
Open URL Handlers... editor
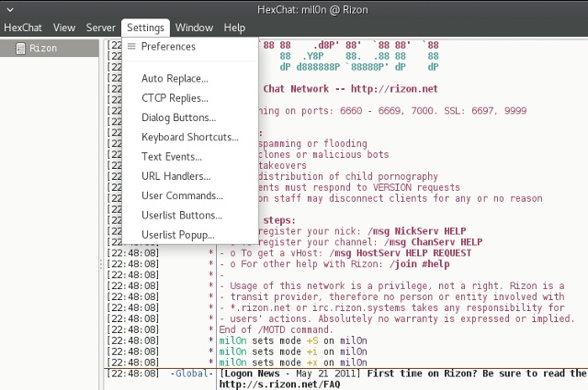[x=190, y=176]
